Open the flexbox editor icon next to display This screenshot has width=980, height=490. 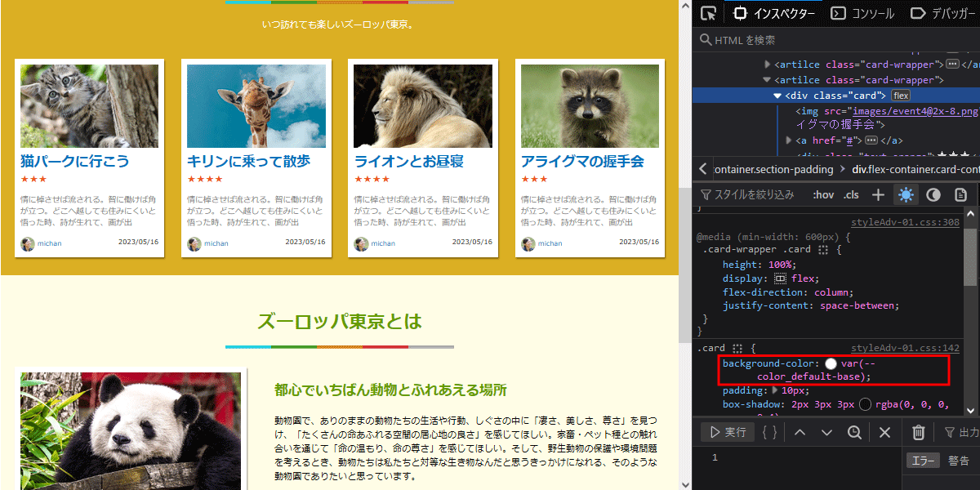click(780, 278)
